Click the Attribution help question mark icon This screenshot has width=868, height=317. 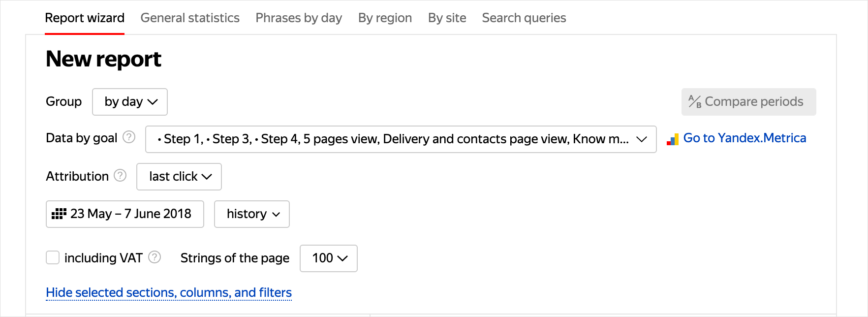pos(120,176)
